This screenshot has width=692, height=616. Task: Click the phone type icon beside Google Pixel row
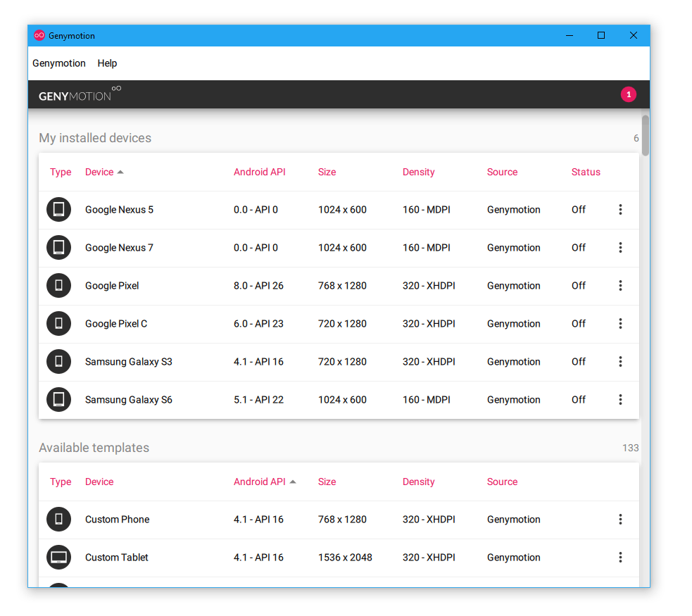(x=58, y=285)
